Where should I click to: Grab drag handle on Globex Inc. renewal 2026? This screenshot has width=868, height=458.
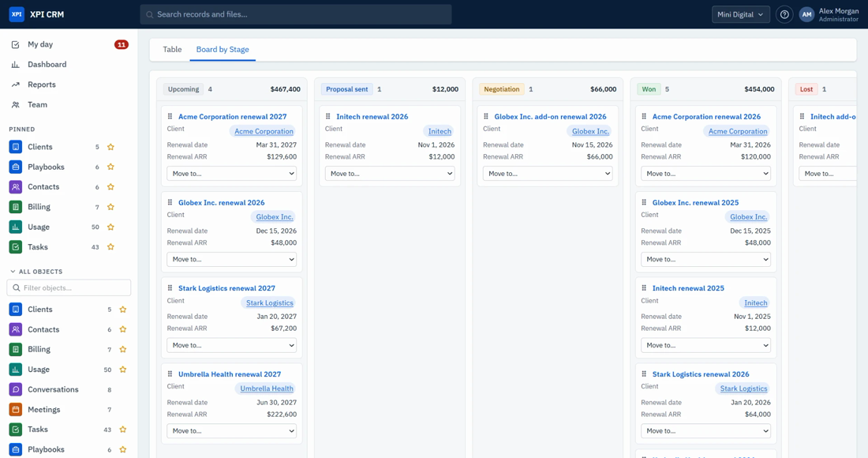[170, 202]
